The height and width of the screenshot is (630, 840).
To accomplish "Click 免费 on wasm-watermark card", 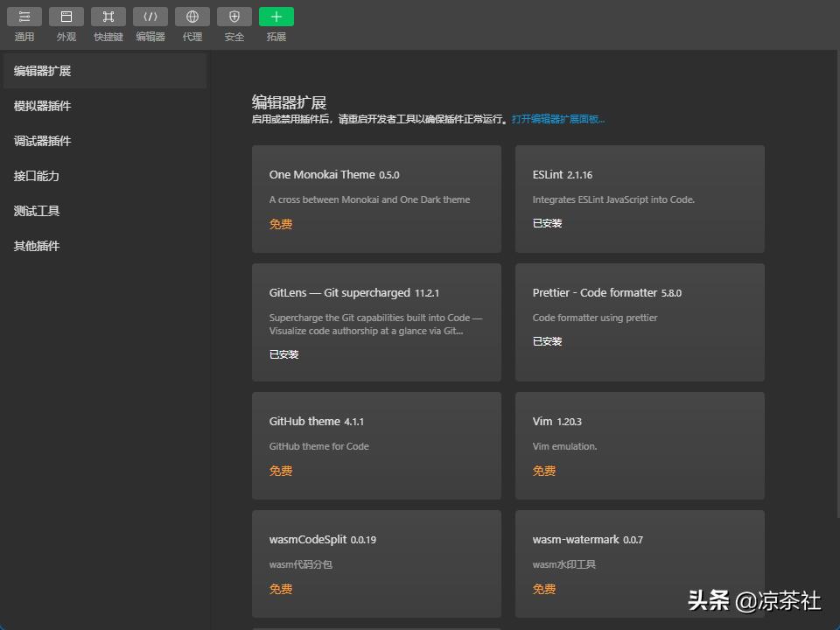I will [x=544, y=589].
